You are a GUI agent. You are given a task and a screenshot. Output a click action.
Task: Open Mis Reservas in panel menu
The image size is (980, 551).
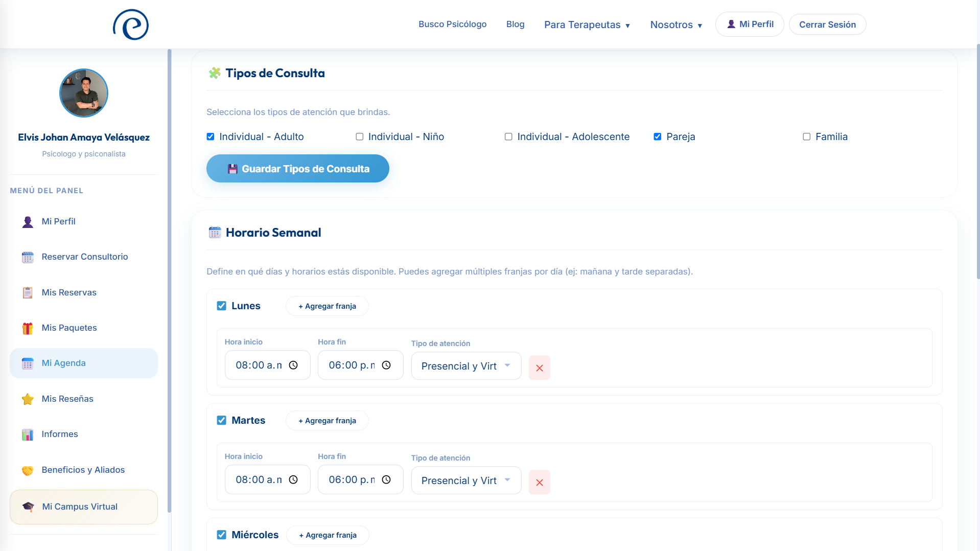(x=84, y=292)
